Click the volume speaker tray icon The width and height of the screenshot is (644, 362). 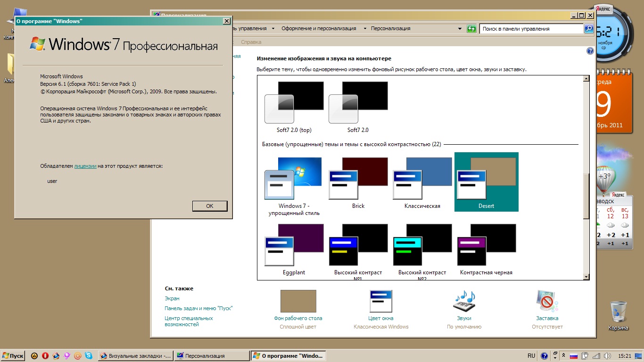point(607,356)
